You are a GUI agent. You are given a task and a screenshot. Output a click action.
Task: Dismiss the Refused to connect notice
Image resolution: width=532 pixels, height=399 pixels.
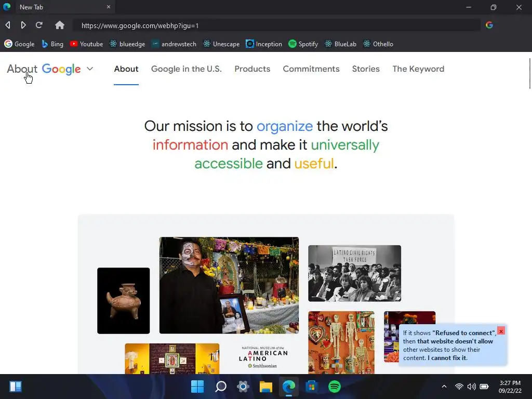tap(501, 331)
